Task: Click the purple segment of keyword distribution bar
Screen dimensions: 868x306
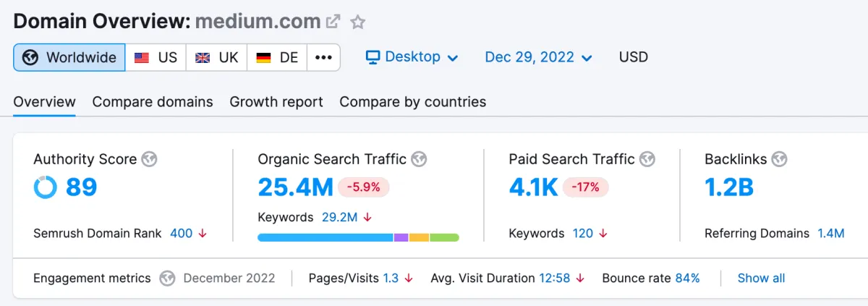Action: click(401, 237)
